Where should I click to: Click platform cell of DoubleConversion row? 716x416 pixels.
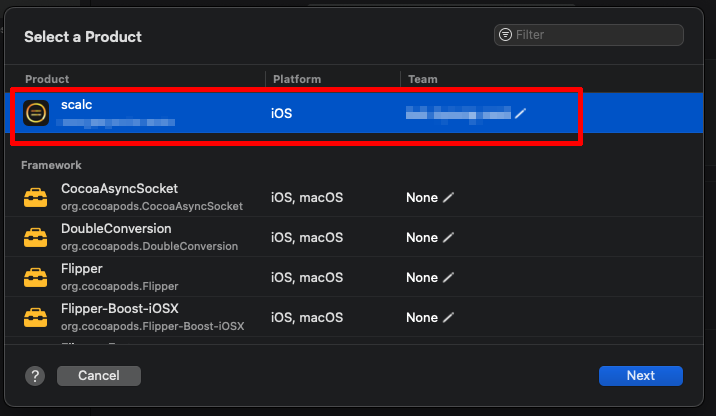pos(307,237)
